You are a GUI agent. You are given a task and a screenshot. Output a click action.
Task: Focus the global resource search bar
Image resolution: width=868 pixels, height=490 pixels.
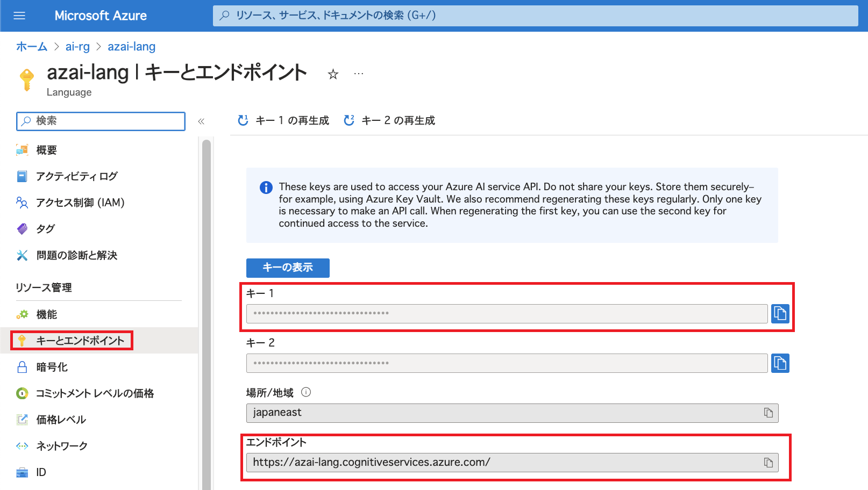tap(535, 16)
